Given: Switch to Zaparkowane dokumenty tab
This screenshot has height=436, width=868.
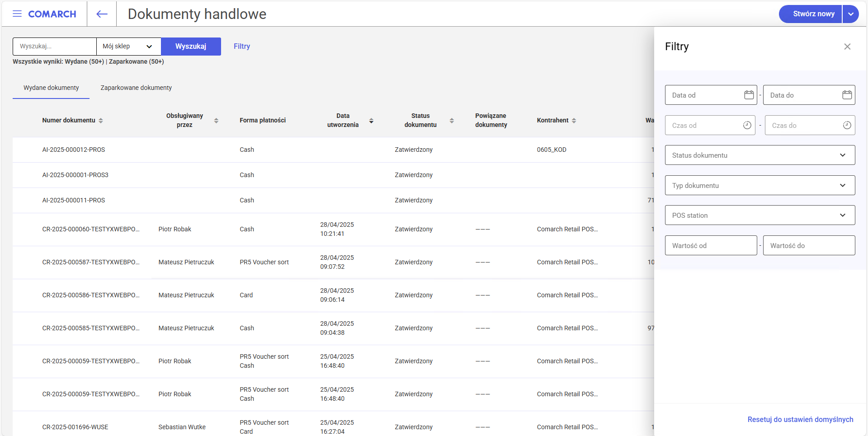Looking at the screenshot, I should pos(136,88).
